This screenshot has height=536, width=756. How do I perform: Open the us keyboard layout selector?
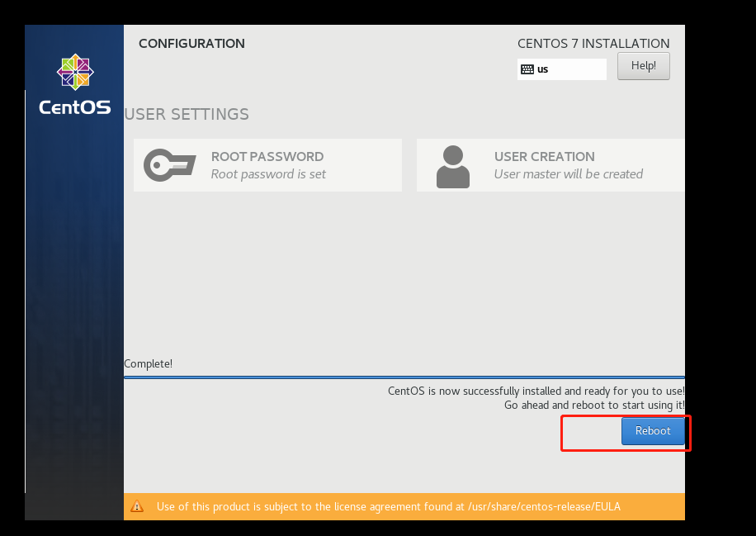coord(562,69)
